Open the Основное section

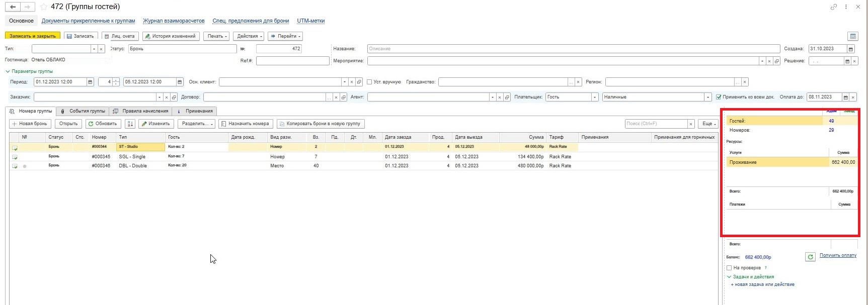pos(21,21)
